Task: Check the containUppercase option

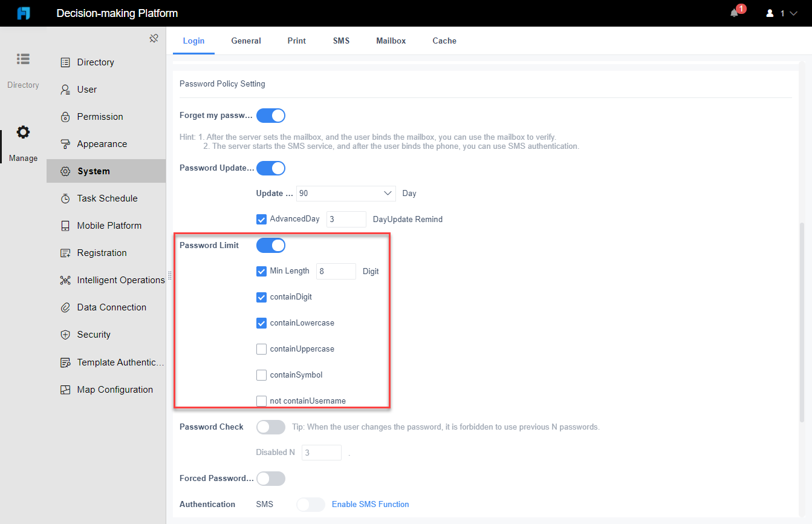Action: (261, 349)
